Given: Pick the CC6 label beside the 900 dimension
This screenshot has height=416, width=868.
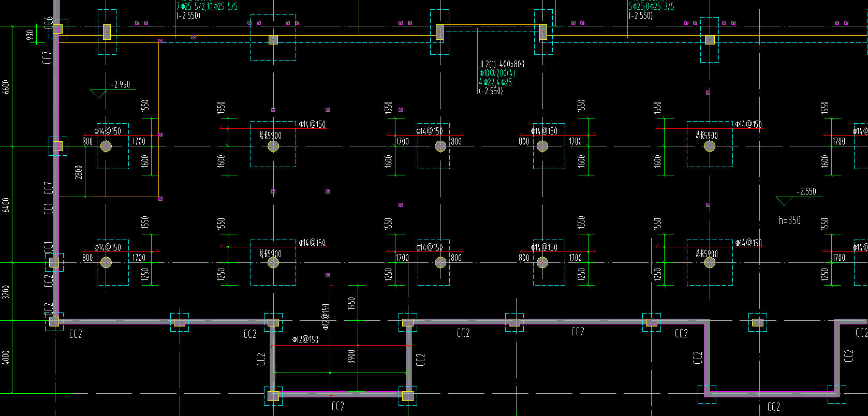Looking at the screenshot, I should point(50,23).
